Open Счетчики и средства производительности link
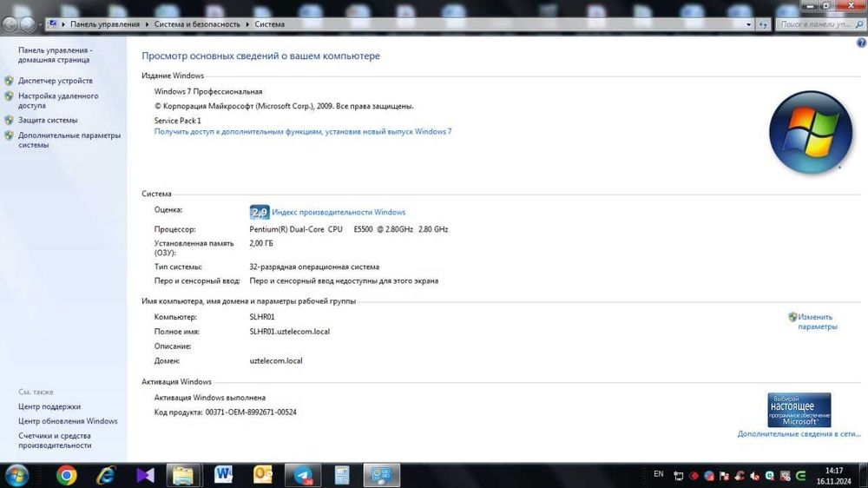 [55, 440]
